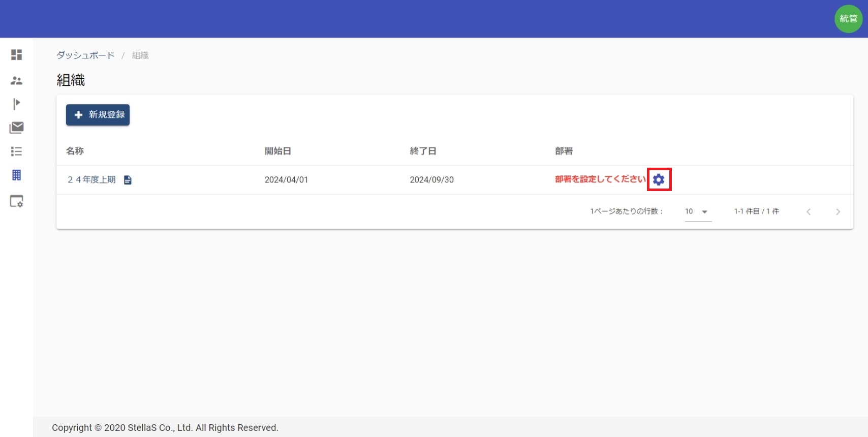The height and width of the screenshot is (437, 868).
Task: Click the 終了日 column header
Action: [x=423, y=151]
